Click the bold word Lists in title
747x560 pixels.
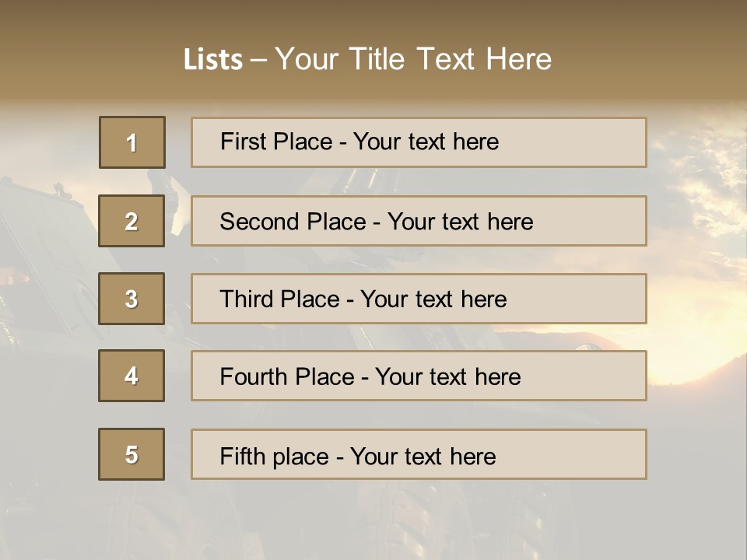pos(213,60)
